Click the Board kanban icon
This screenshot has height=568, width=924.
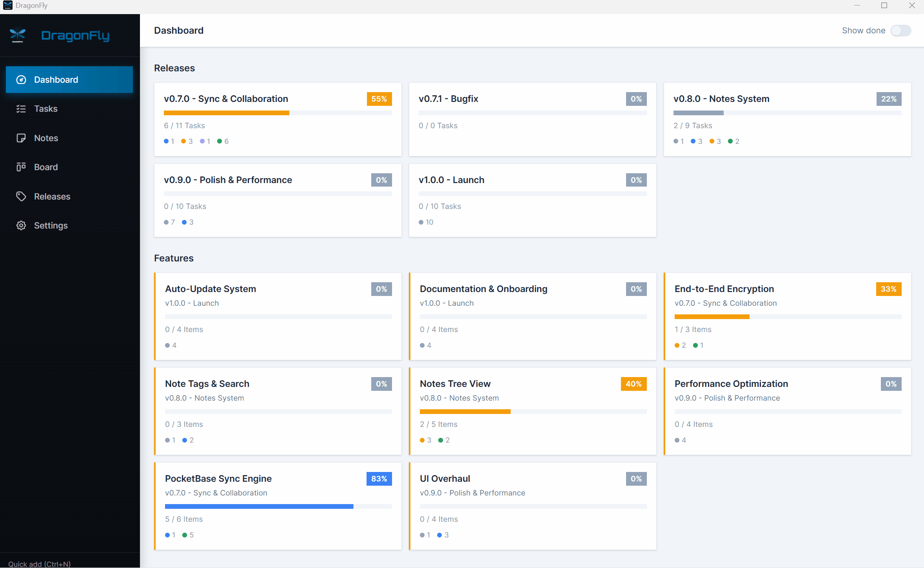coord(21,167)
